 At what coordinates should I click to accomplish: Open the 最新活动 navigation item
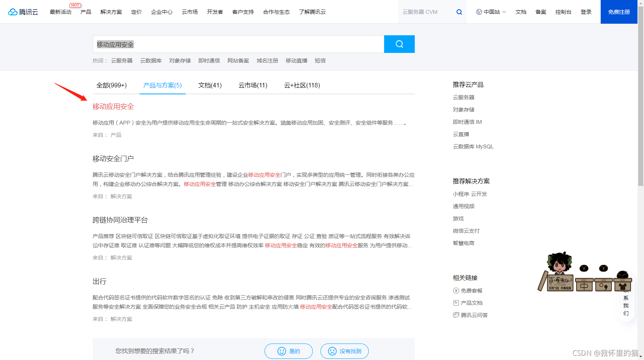coord(61,12)
